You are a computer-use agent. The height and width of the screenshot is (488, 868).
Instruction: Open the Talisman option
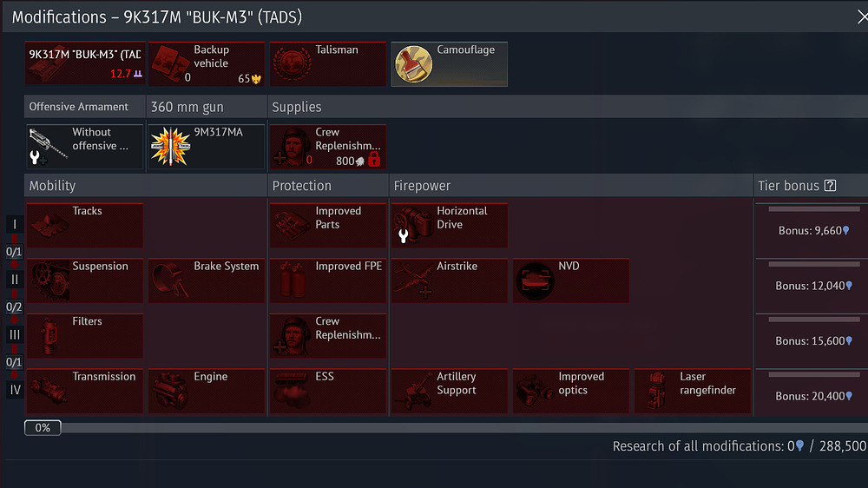[x=328, y=63]
